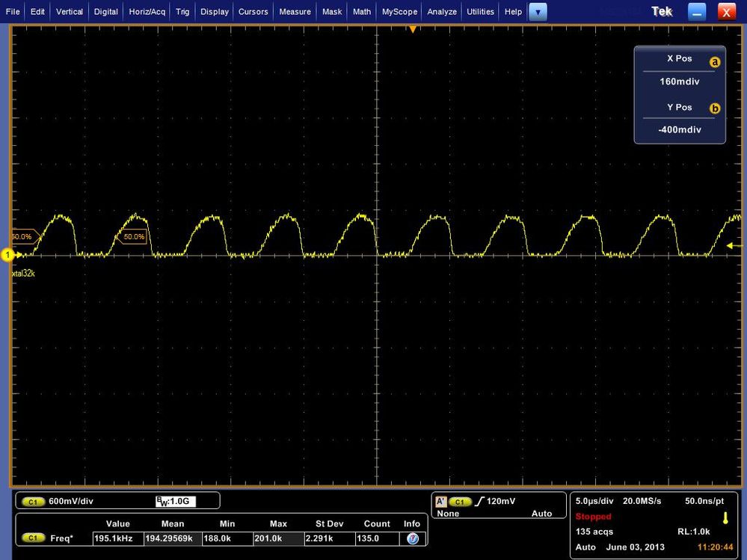This screenshot has width=747, height=560.
Task: Open the Math menu
Action: 362,11
